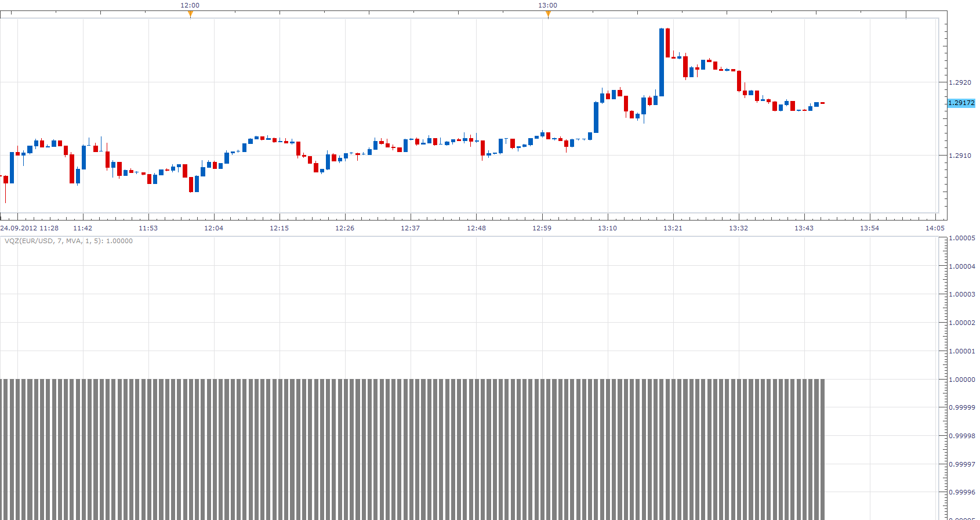Click the 12:15 time axis label
This screenshot has height=520, width=980.
280,228
